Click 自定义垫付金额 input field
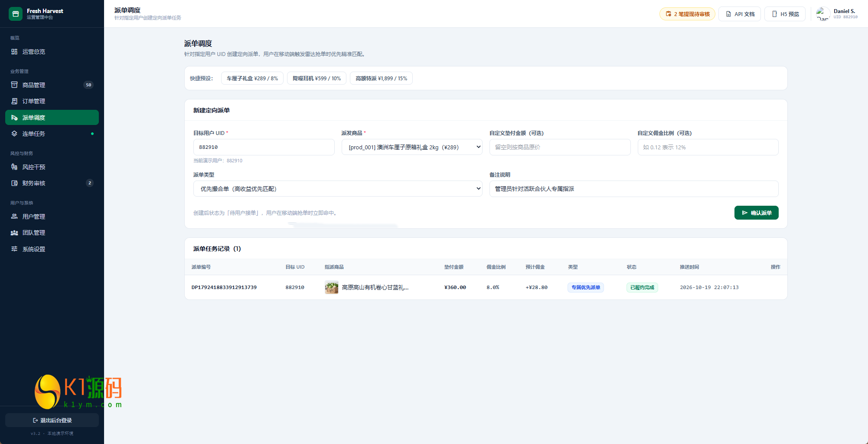868x444 pixels. tap(560, 147)
